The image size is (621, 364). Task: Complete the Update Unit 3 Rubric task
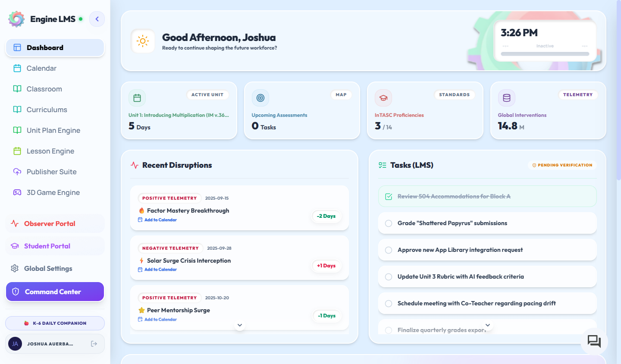389,277
